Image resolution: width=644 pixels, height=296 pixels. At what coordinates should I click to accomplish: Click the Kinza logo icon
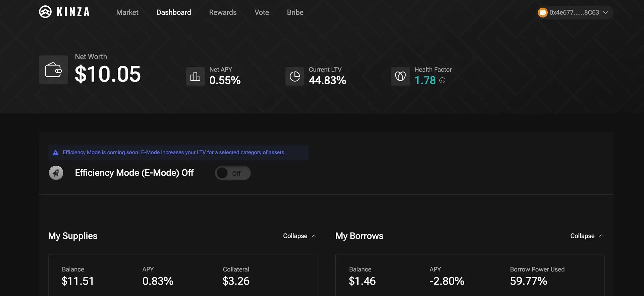[45, 12]
